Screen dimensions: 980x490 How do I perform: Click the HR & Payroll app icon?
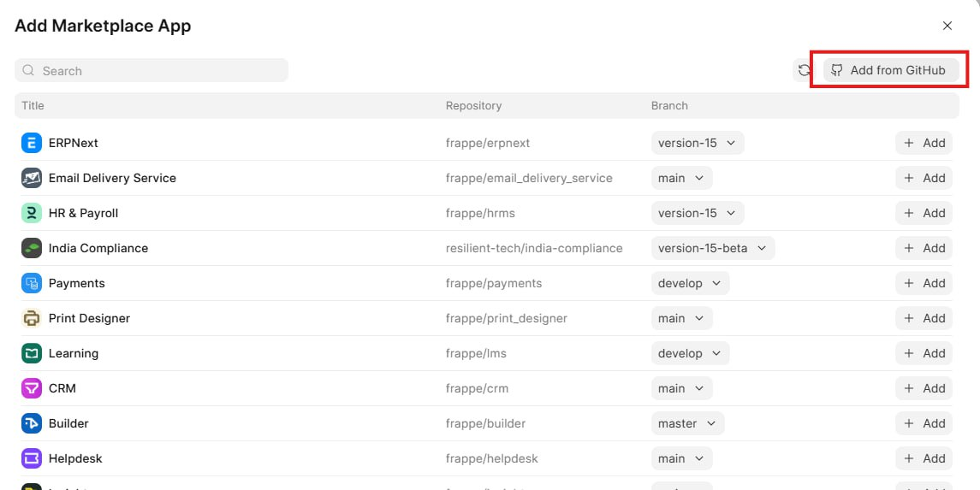[32, 213]
